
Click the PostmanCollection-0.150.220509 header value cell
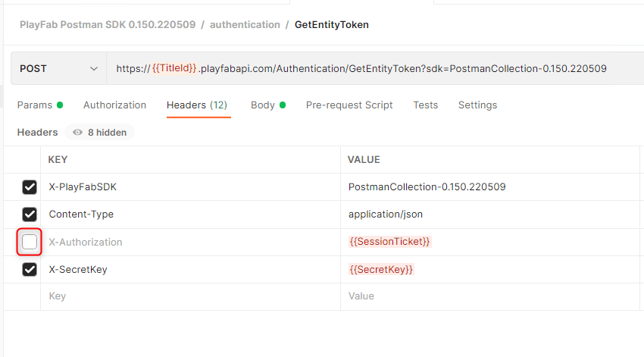pyautogui.click(x=490, y=187)
